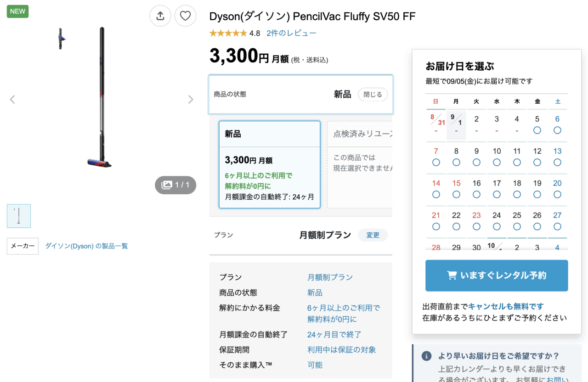Select the 点検済みリユース condition card
Image resolution: width=588 pixels, height=382 pixels.
tap(360, 164)
